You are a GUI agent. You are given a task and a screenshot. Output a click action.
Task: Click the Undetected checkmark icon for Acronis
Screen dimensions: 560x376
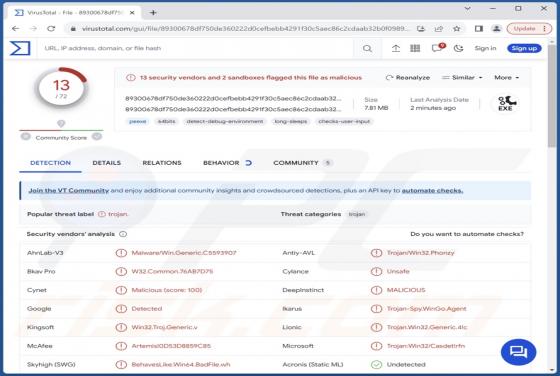[376, 364]
